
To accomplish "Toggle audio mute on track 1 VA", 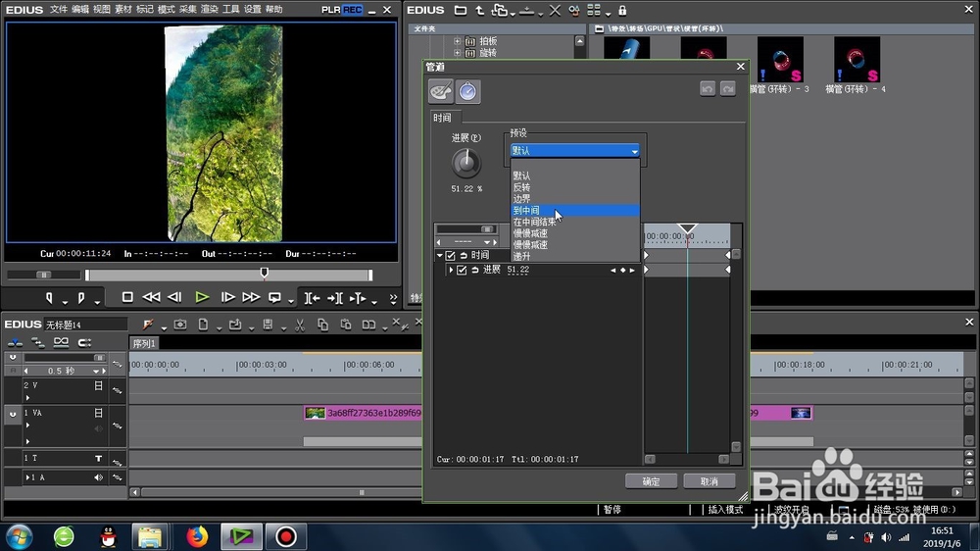I will pyautogui.click(x=98, y=428).
